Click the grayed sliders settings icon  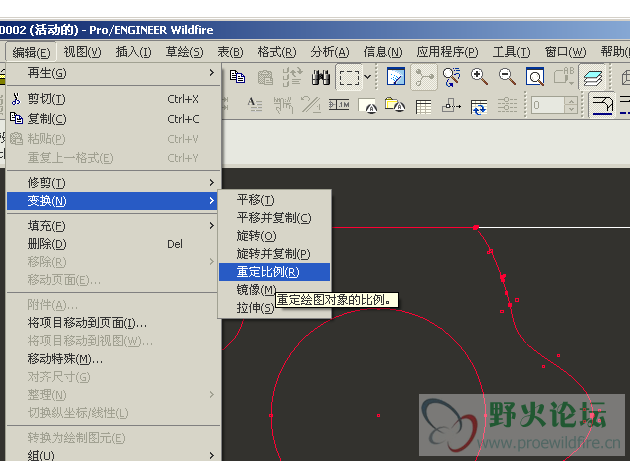pos(507,105)
